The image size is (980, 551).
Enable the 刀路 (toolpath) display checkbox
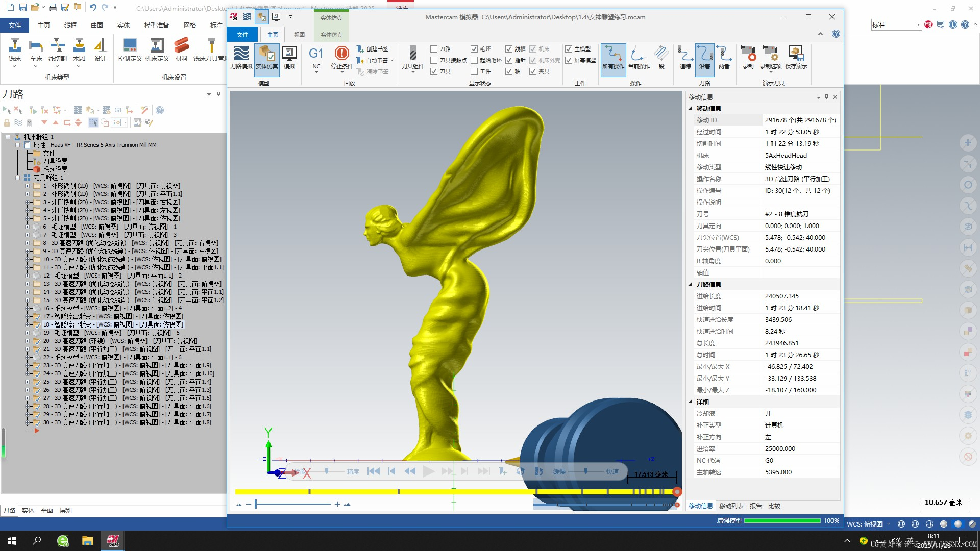[x=434, y=49]
